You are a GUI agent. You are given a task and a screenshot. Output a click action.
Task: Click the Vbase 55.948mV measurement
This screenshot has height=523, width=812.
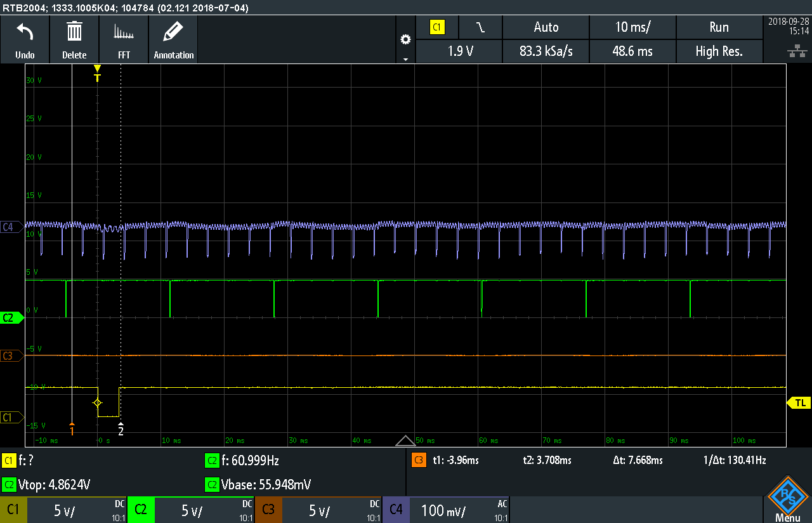pyautogui.click(x=266, y=484)
